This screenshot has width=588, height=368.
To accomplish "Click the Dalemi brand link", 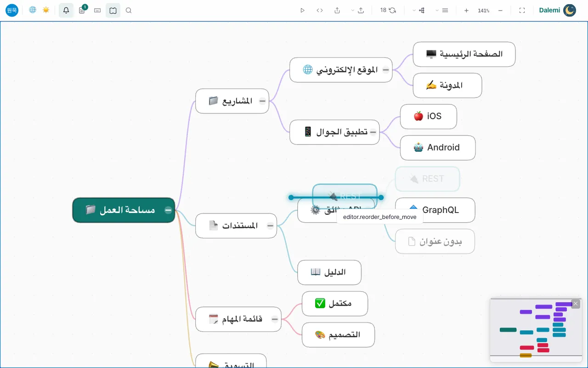I will coord(549,10).
